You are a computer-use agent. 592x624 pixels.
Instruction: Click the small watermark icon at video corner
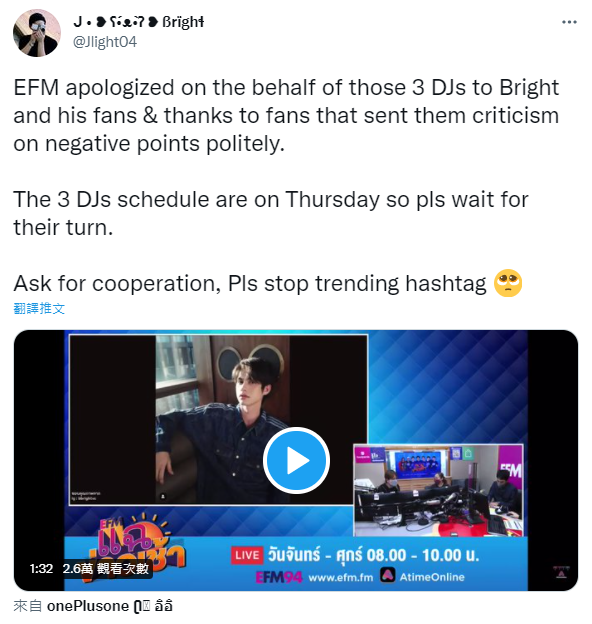(x=561, y=572)
